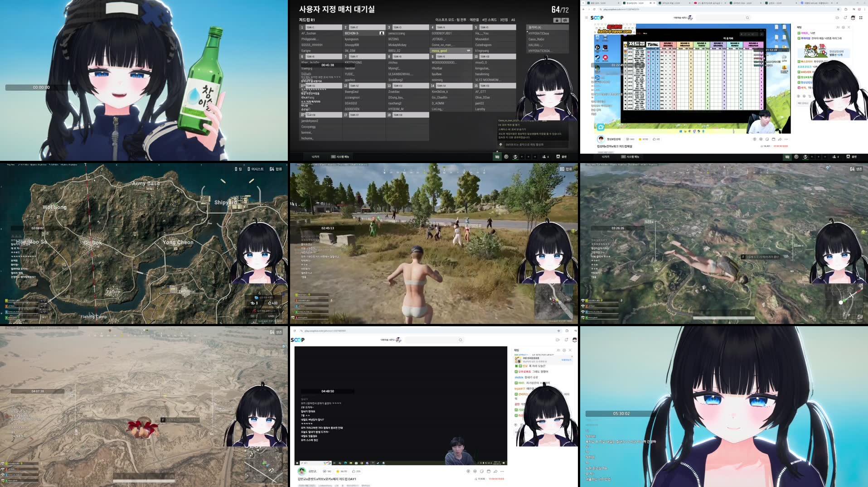This screenshot has height=487, width=868.
Task: Click profile icon on BICHON-3- row
Action: tap(382, 33)
